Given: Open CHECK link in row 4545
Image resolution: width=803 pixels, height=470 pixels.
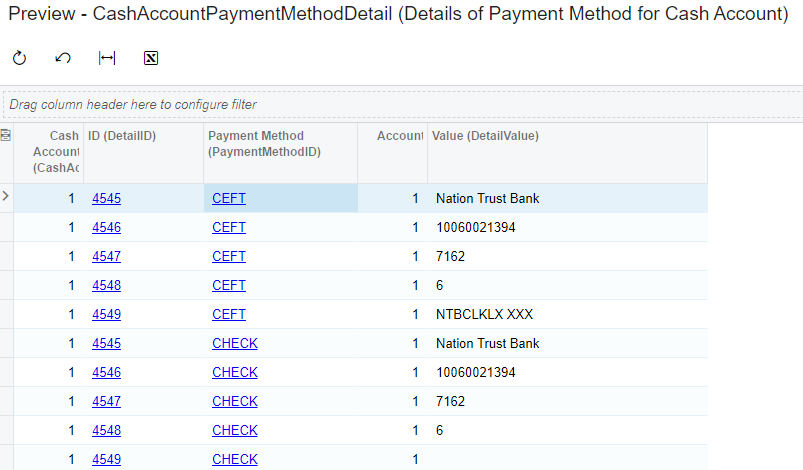Looking at the screenshot, I should 235,343.
